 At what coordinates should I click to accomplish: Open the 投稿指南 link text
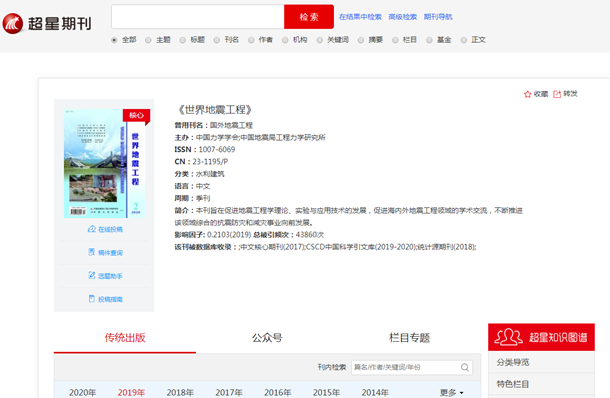[110, 299]
